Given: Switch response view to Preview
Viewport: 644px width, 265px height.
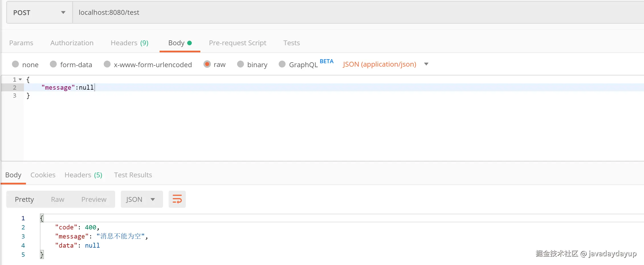Looking at the screenshot, I should 94,199.
